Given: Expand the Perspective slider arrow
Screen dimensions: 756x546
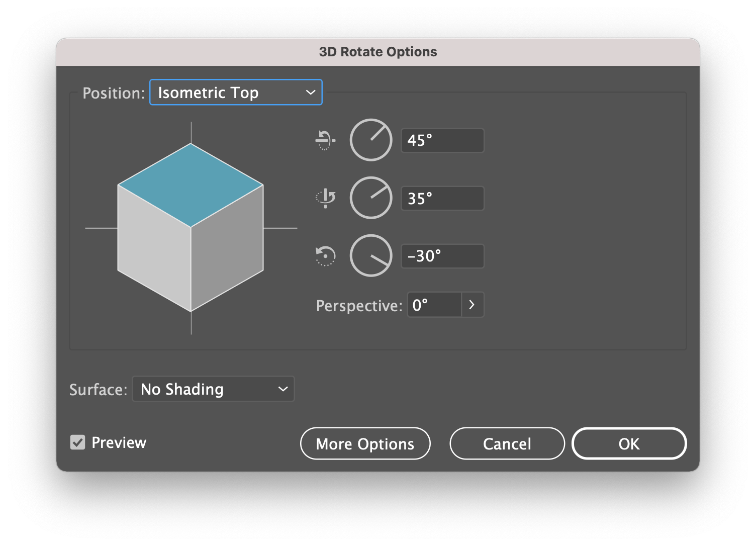Looking at the screenshot, I should pyautogui.click(x=472, y=305).
